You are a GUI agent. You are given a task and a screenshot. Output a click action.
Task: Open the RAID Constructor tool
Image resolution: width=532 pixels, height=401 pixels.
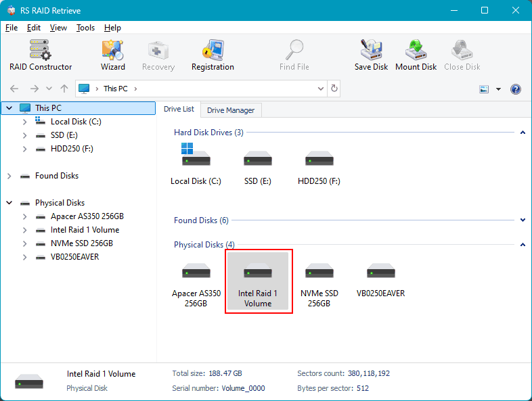(41, 55)
